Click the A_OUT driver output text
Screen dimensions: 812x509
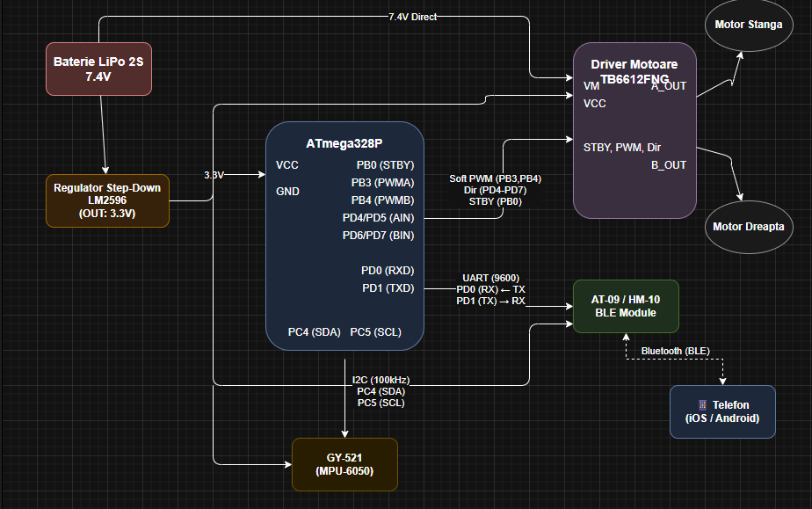coord(669,86)
